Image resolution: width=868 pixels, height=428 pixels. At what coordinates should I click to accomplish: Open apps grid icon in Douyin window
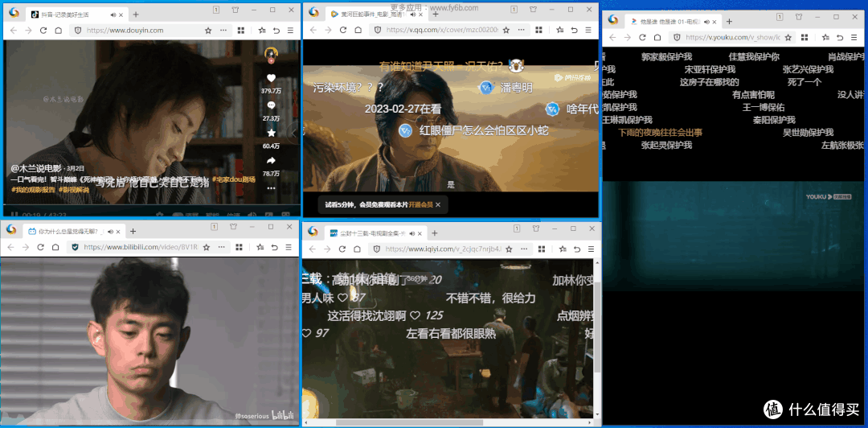241,31
